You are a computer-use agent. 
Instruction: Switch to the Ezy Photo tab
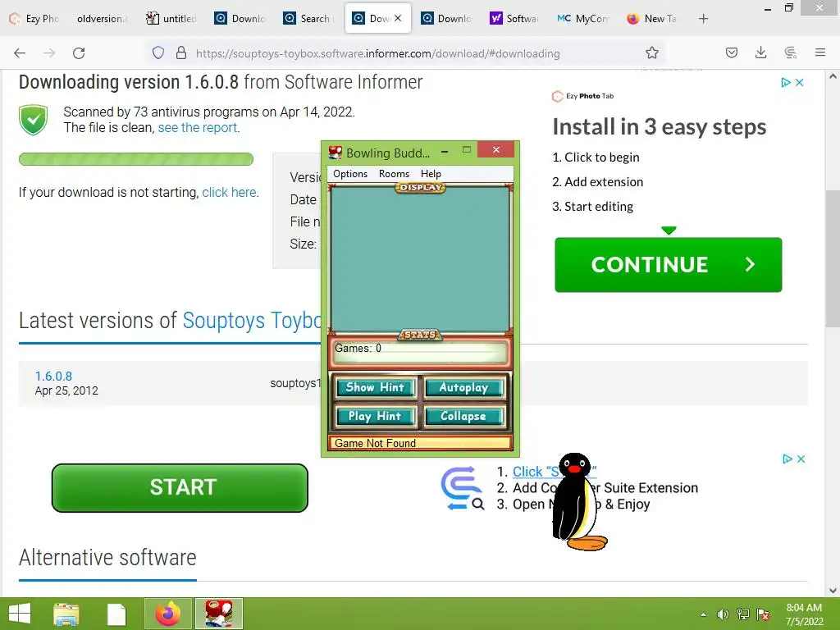pos(34,19)
